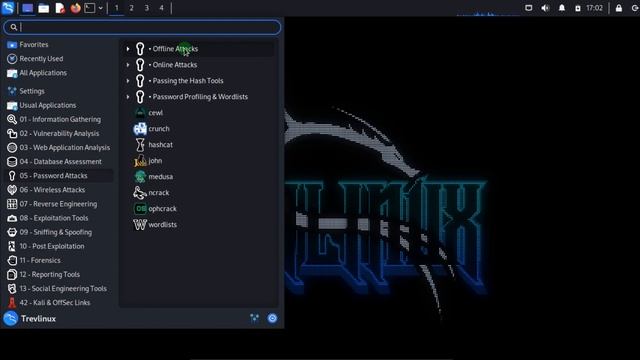640x360 pixels.
Task: Launch Firefox from the top panel
Action: [76, 8]
